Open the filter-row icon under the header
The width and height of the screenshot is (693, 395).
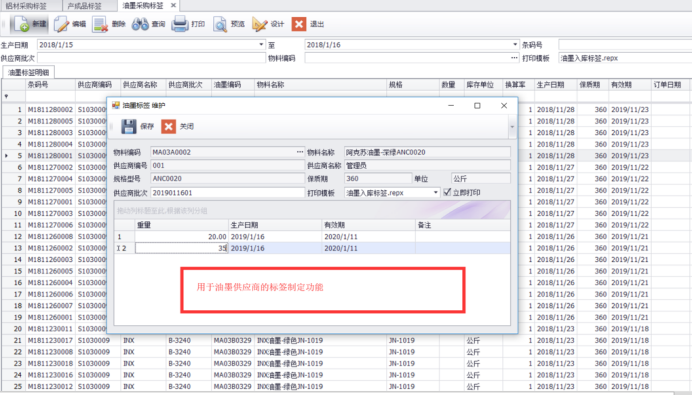pos(6,96)
